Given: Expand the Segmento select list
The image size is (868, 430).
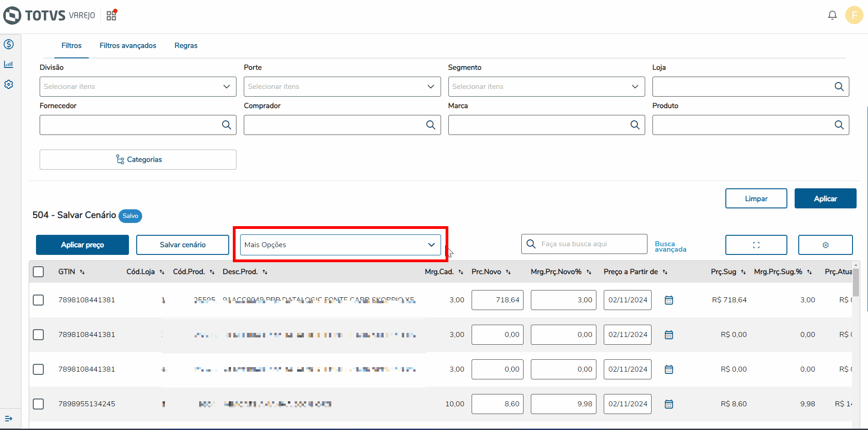Looking at the screenshot, I should click(x=546, y=87).
